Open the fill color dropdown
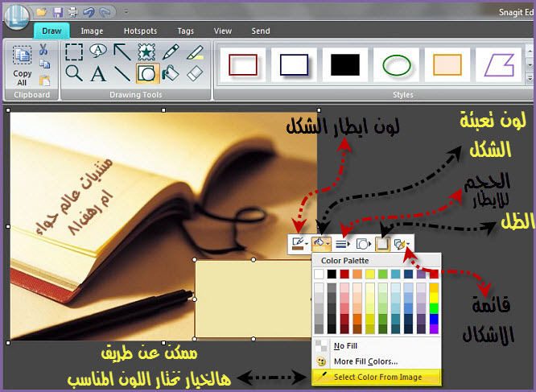Image resolution: width=536 pixels, height=392 pixels. click(330, 242)
